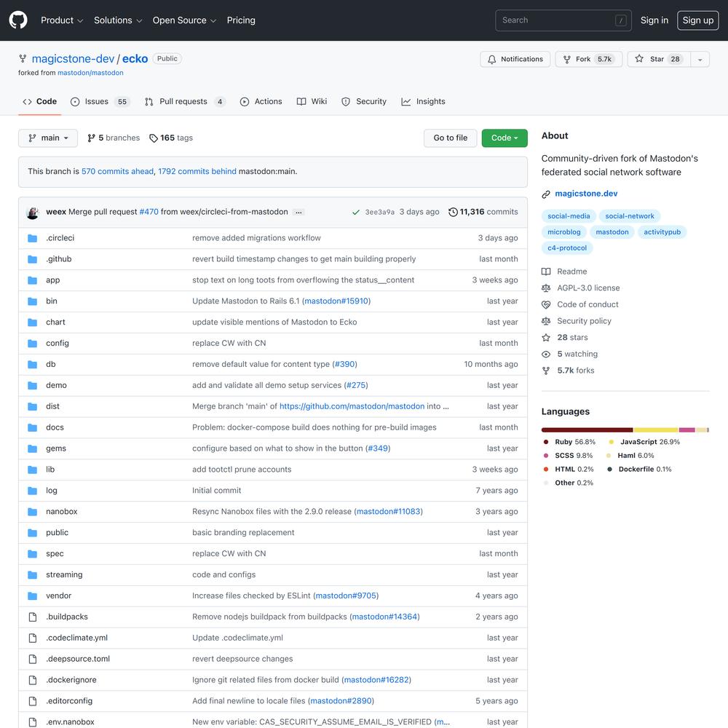Click the fork icon beside 5.7k forks
The image size is (728, 728).
coord(546,371)
